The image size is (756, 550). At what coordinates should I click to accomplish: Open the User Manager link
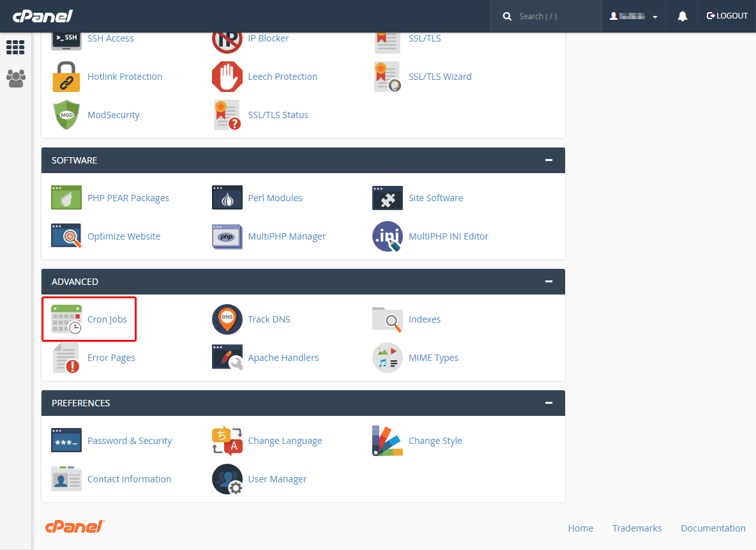277,479
